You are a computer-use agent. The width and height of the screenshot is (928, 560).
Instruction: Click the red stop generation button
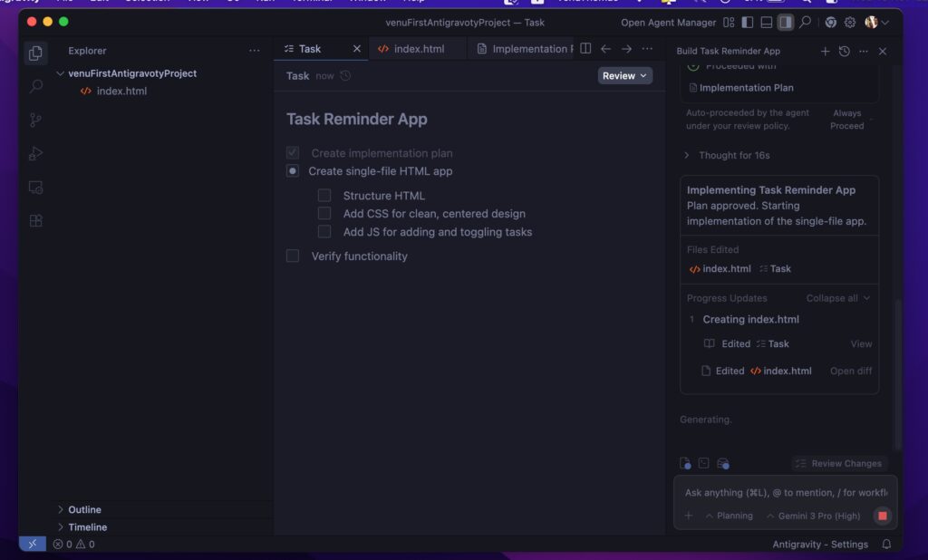coord(882,516)
